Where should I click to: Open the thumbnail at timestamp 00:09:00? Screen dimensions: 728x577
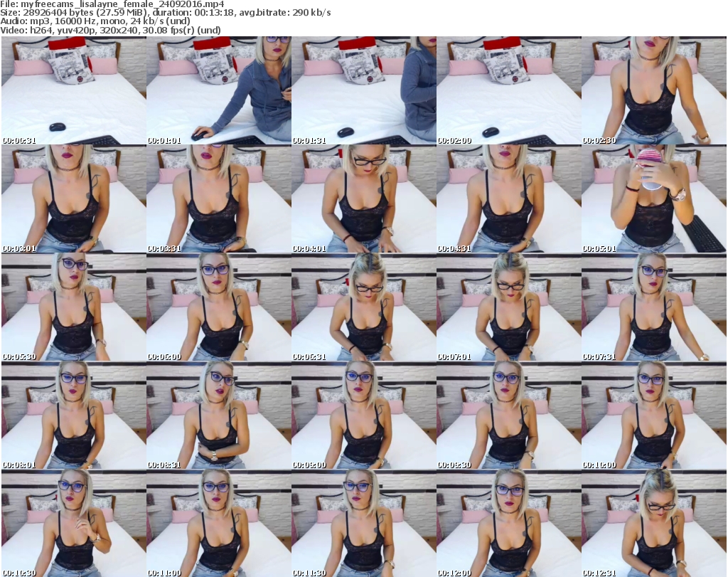[363, 415]
